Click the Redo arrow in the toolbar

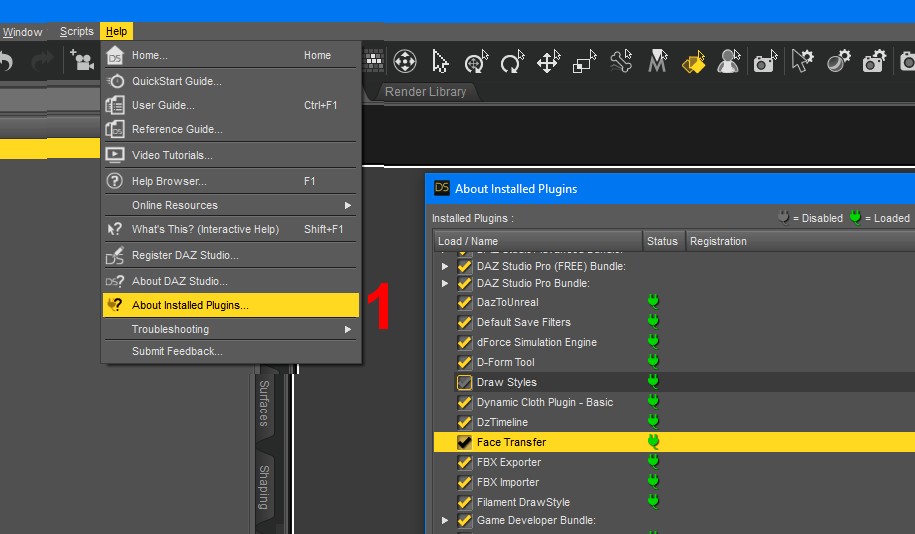tap(42, 61)
